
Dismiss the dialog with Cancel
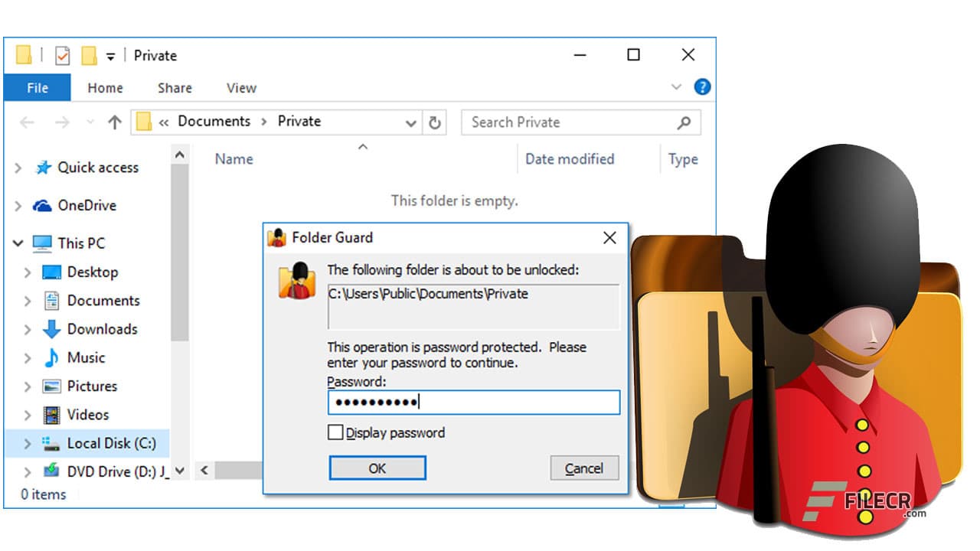coord(584,468)
